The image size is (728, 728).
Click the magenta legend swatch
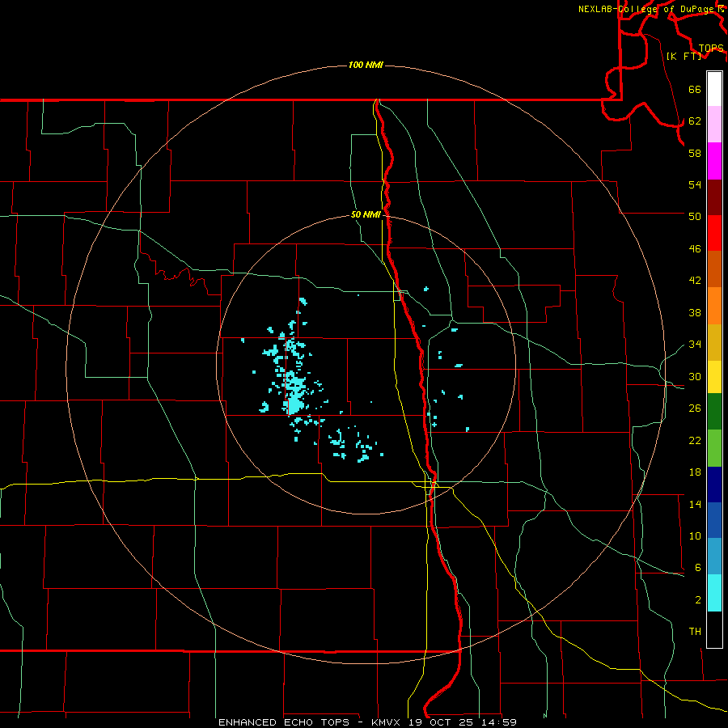pos(714,161)
